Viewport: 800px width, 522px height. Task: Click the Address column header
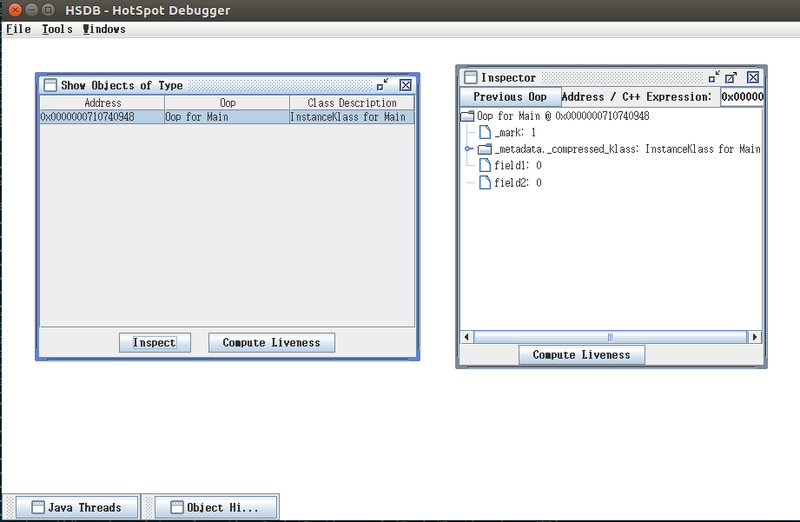102,103
